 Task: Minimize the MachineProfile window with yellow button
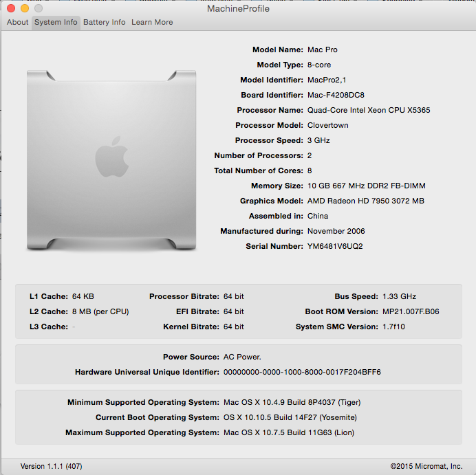[25, 8]
